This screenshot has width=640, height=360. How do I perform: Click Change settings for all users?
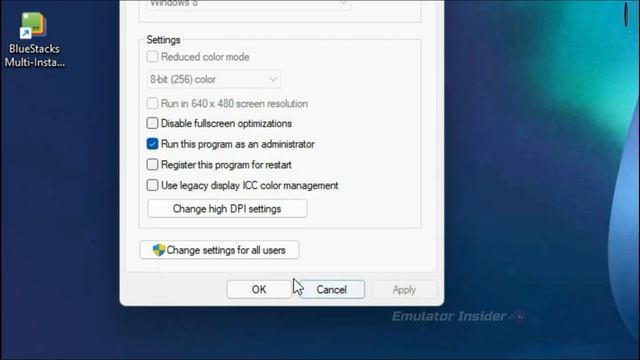[219, 250]
